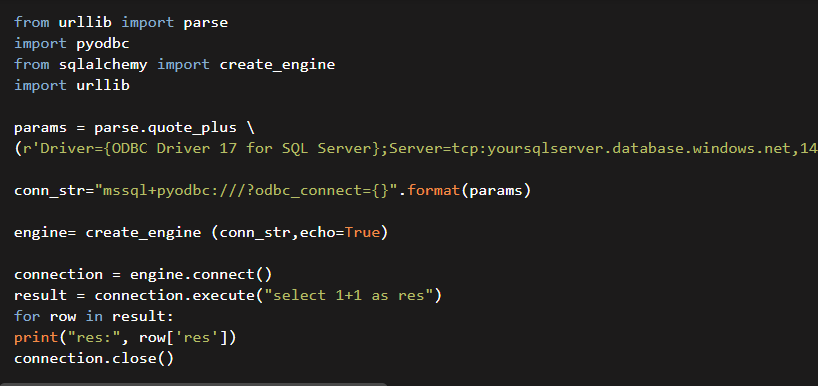This screenshot has height=386, width=818.
Task: Click engine.connect() call
Action: coord(201,275)
